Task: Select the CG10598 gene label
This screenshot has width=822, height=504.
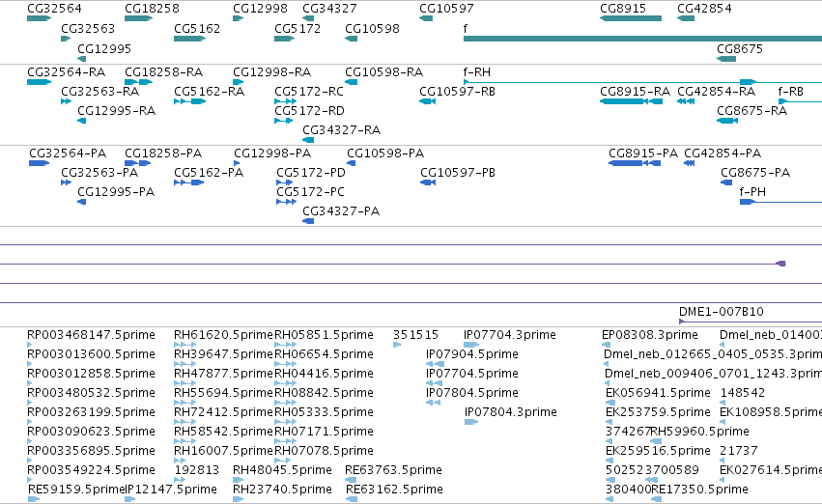Action: point(372,29)
